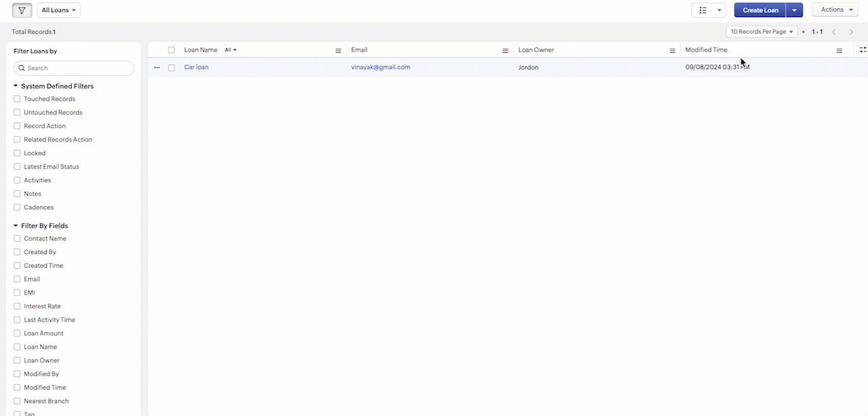Image resolution: width=868 pixels, height=416 pixels.
Task: Enable the Interest Rate field filter
Action: click(18, 306)
